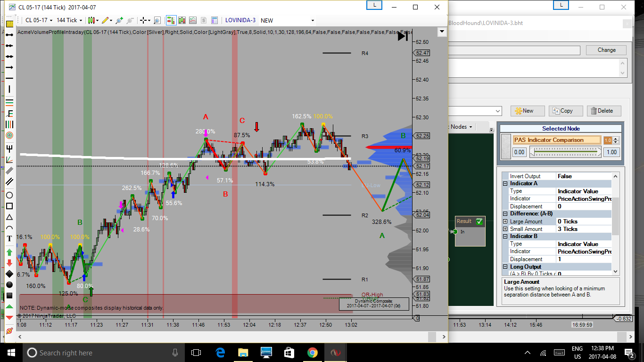Click the New button in BloodHound

528,111
